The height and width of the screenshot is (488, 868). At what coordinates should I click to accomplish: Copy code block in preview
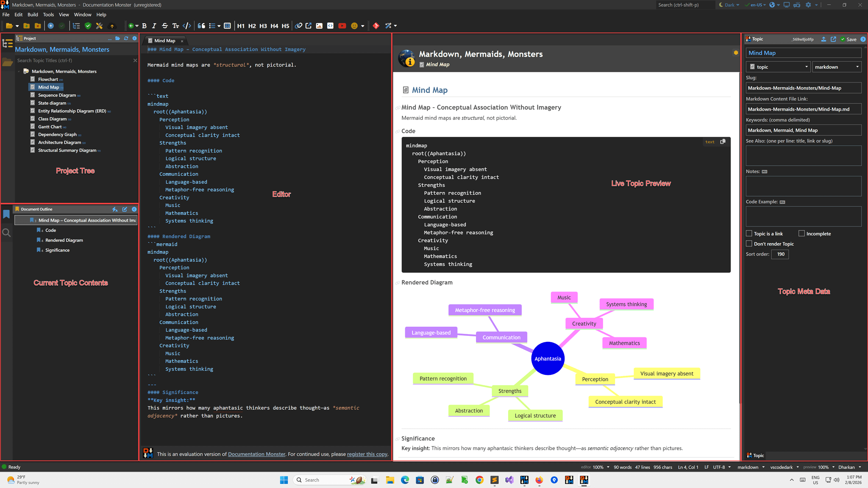(x=723, y=141)
